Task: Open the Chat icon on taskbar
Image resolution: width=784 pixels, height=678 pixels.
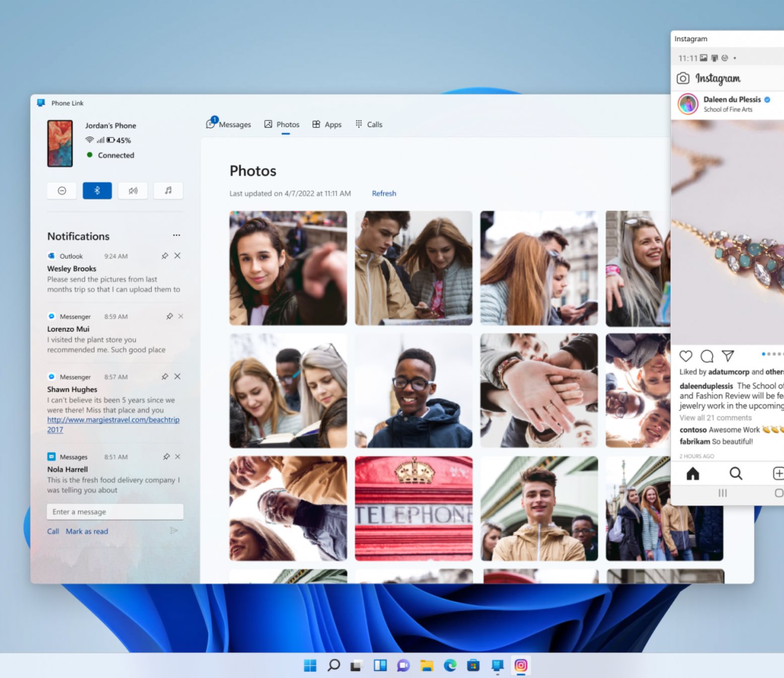Action: click(403, 665)
